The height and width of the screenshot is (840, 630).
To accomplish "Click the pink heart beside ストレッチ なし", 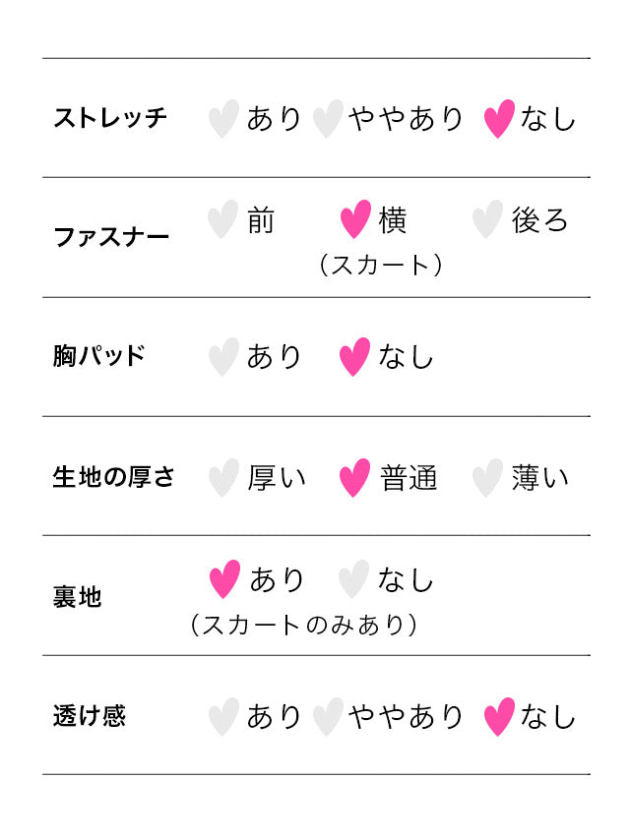I will (x=499, y=118).
